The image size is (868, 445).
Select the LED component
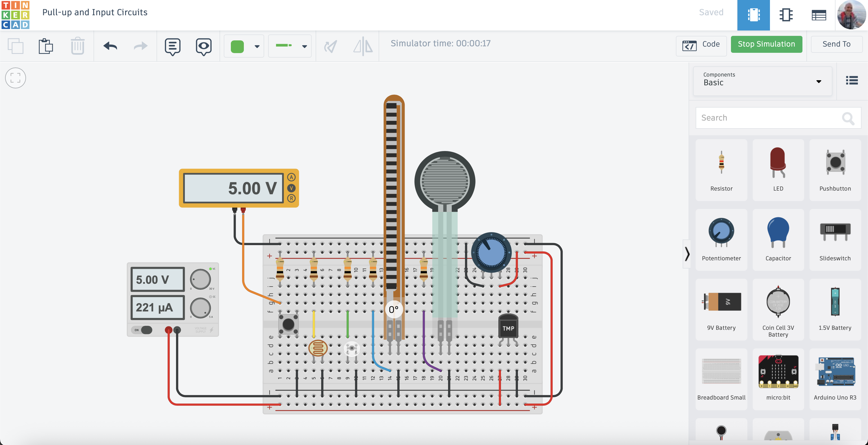click(778, 170)
